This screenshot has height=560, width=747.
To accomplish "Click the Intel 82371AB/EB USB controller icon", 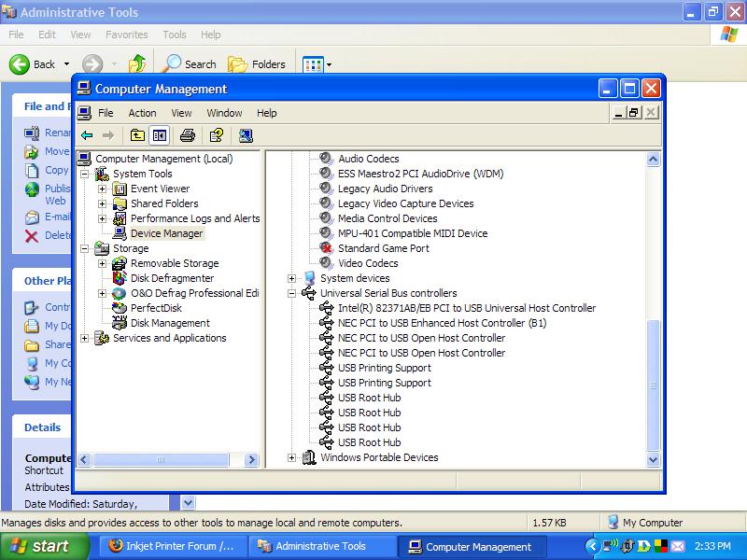I will pyautogui.click(x=326, y=308).
